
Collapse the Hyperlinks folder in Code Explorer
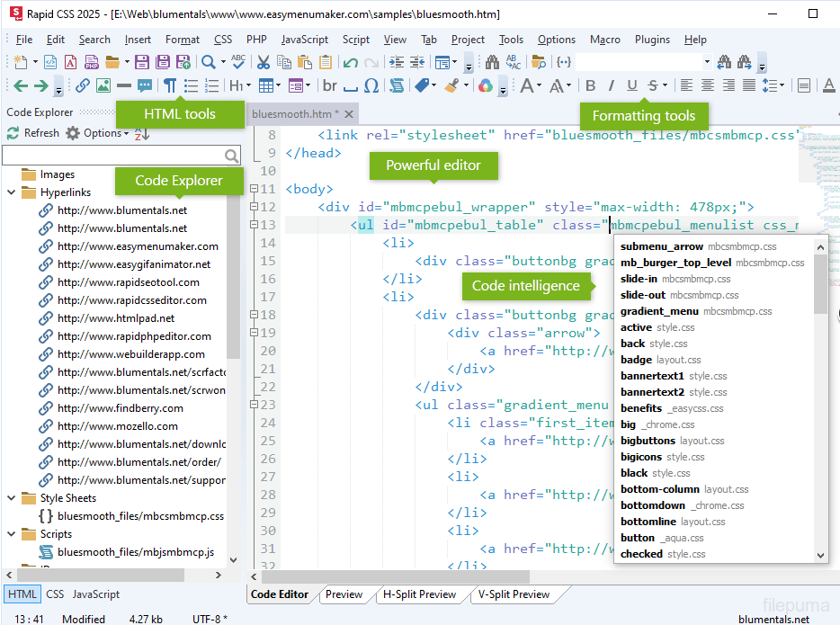[11, 192]
